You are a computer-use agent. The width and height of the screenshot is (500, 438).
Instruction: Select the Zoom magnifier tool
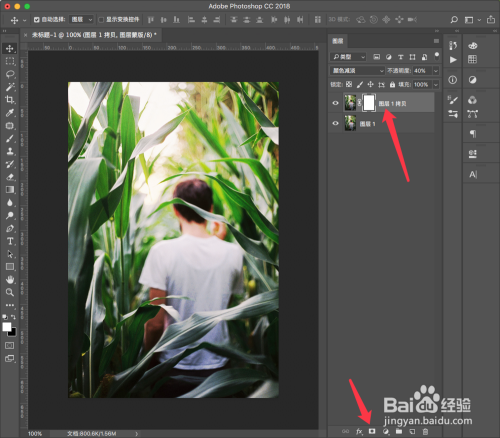pyautogui.click(x=10, y=292)
